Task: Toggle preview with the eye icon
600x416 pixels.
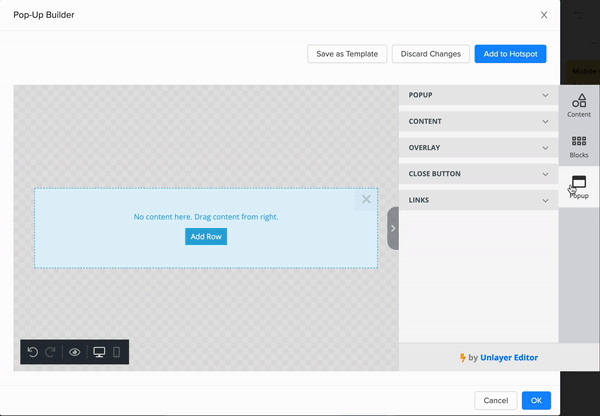Action: click(75, 352)
